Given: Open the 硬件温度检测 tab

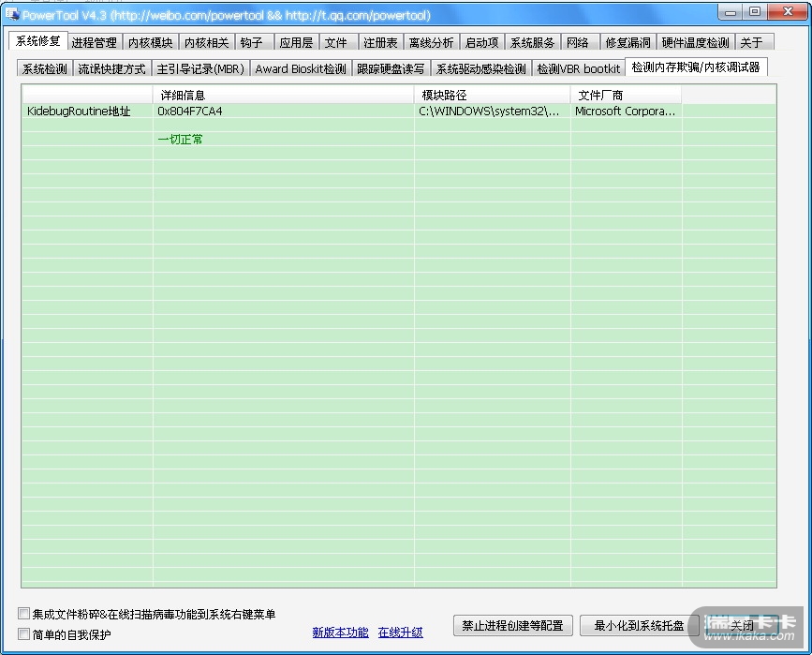Looking at the screenshot, I should pyautogui.click(x=696, y=42).
